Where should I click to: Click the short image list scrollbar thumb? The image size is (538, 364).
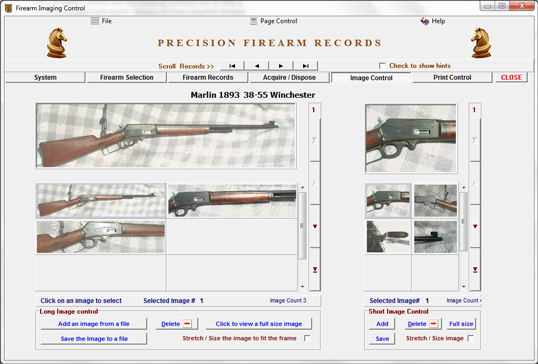click(464, 221)
